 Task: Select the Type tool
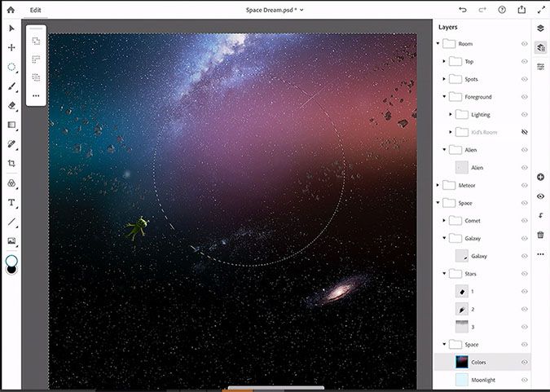point(11,202)
